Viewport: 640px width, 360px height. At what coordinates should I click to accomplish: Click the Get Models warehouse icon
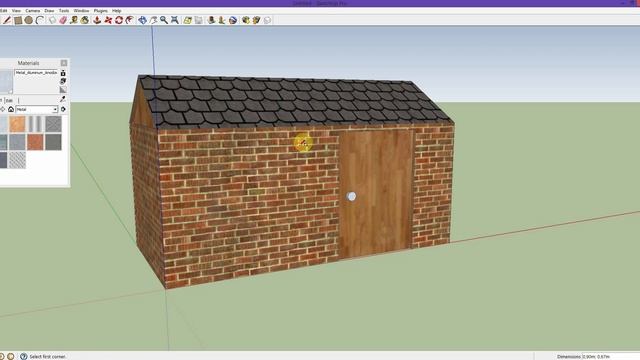[x=245, y=20]
